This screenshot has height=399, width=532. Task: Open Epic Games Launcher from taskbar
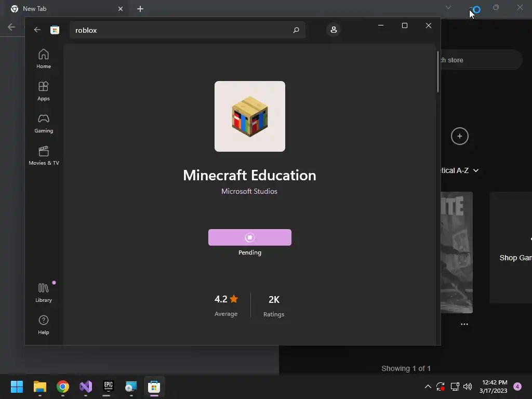pyautogui.click(x=108, y=387)
